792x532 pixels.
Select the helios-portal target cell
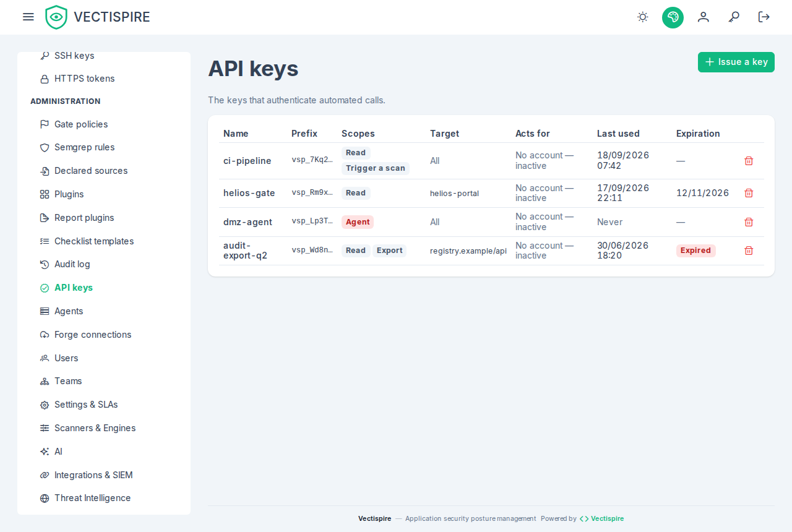(454, 193)
